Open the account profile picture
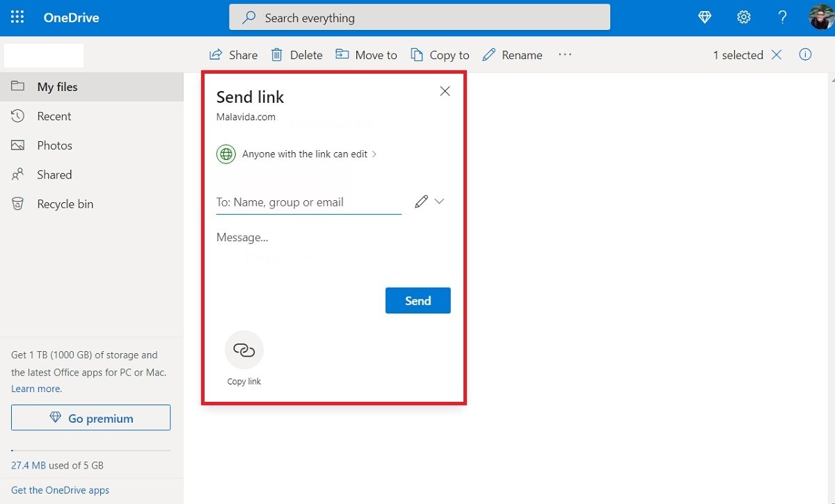Image resolution: width=835 pixels, height=504 pixels. pyautogui.click(x=822, y=17)
